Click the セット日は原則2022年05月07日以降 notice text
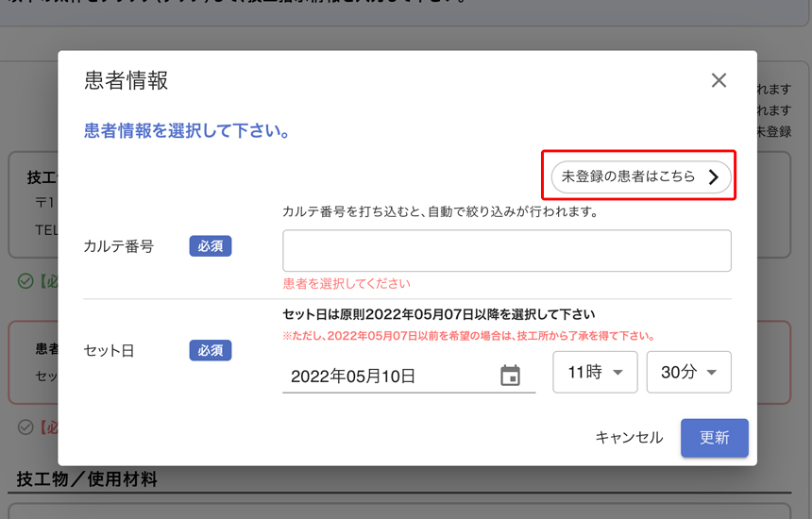The height and width of the screenshot is (519, 812). (439, 314)
